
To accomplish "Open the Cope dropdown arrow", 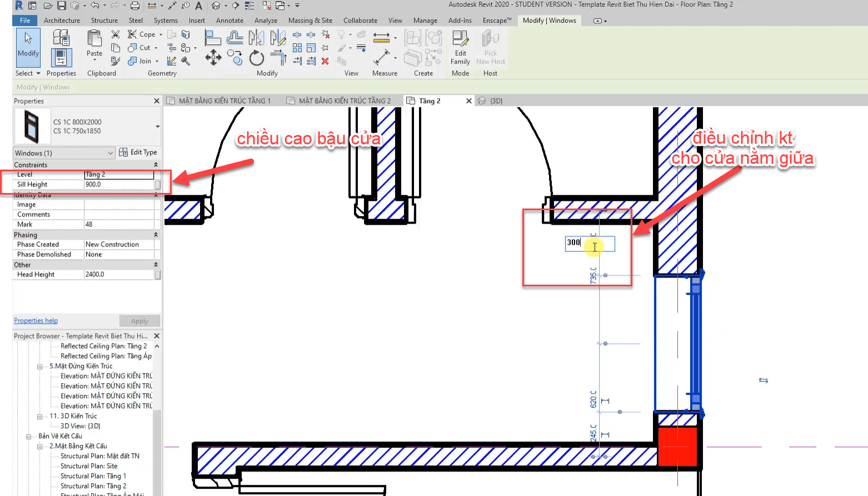I will tap(161, 34).
